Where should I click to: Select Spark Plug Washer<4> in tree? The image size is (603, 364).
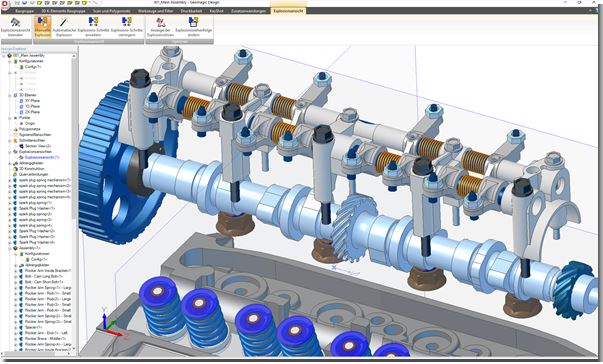point(37,242)
